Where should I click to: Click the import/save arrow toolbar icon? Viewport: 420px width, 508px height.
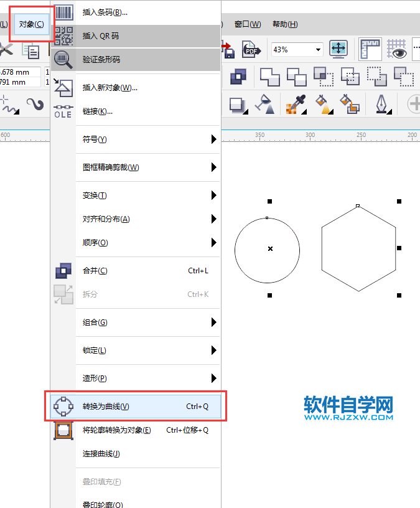point(228,50)
